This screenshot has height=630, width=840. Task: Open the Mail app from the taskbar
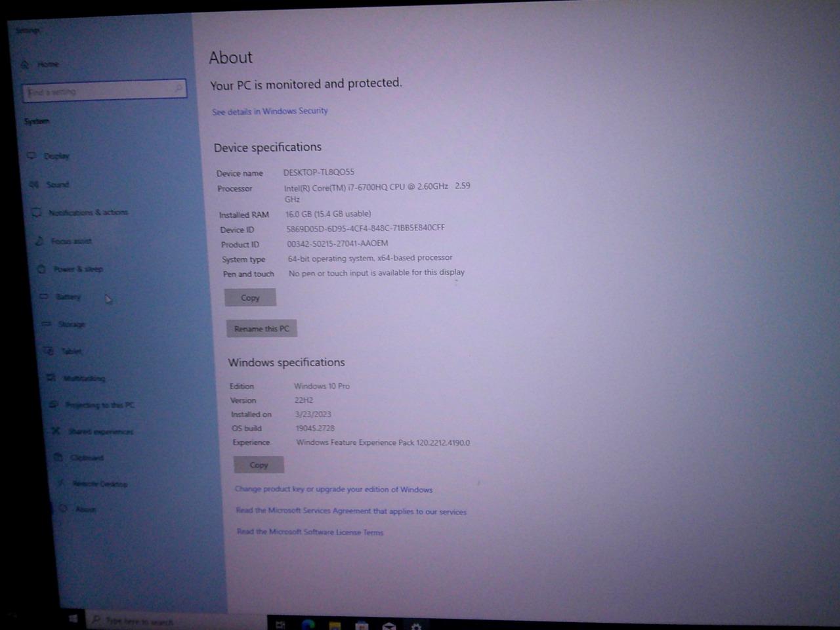tap(388, 625)
